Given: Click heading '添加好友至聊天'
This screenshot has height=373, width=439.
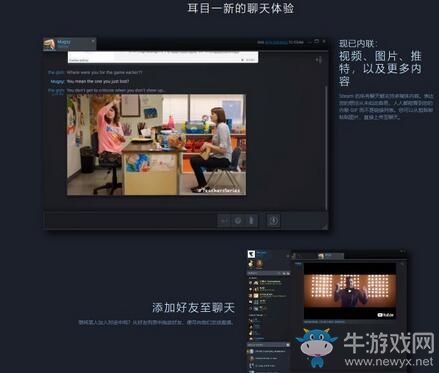Looking at the screenshot, I should [x=194, y=307].
